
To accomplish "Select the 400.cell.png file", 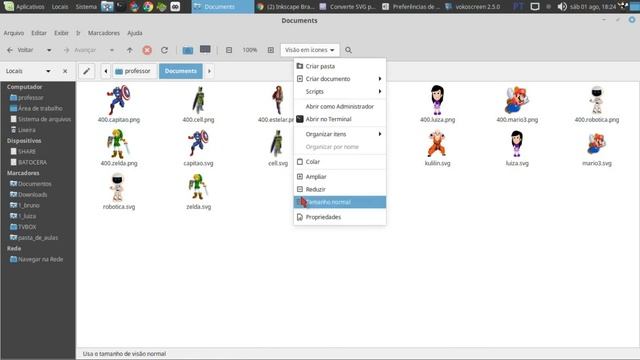I will [198, 104].
